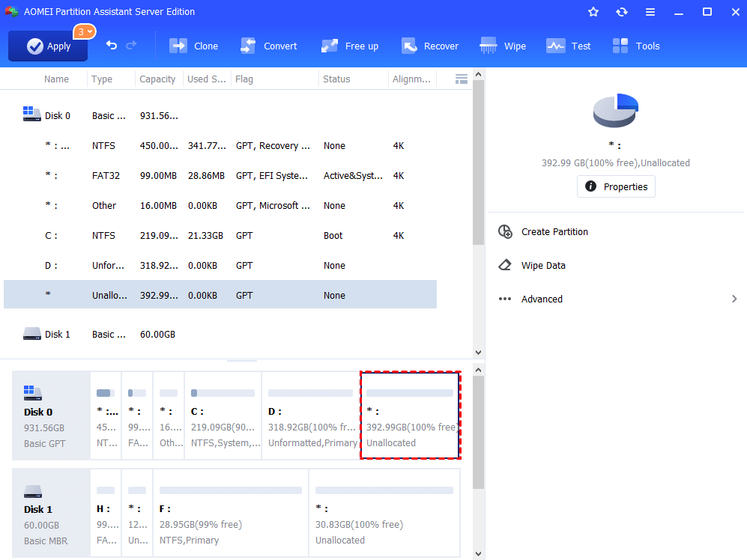
Task: Click the partition list scrollbar down arrow
Action: pos(478,353)
